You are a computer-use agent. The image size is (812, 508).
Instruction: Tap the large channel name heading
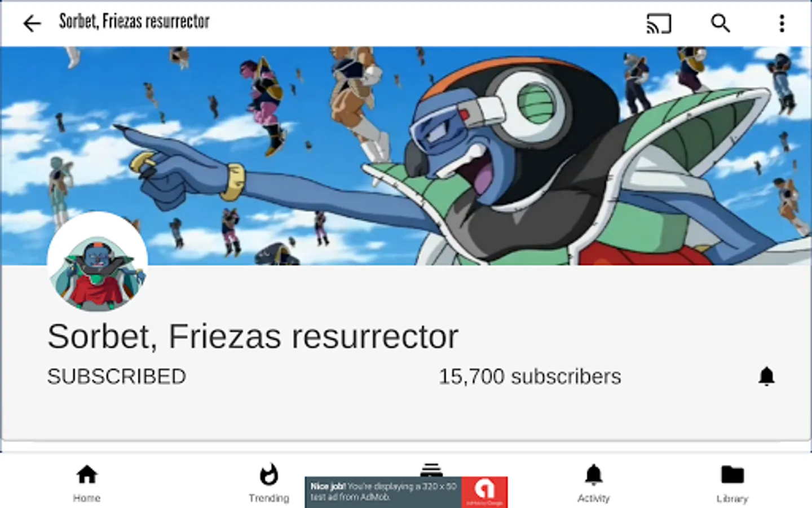[253, 336]
